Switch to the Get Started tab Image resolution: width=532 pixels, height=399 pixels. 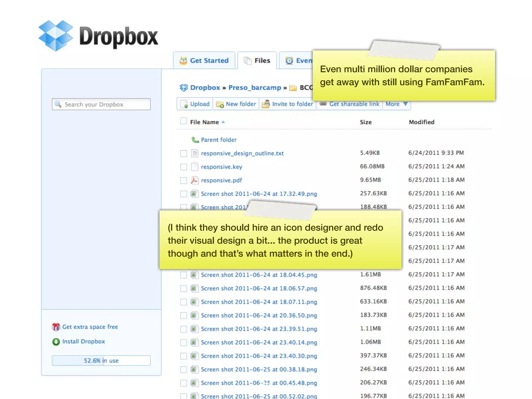[x=204, y=61]
